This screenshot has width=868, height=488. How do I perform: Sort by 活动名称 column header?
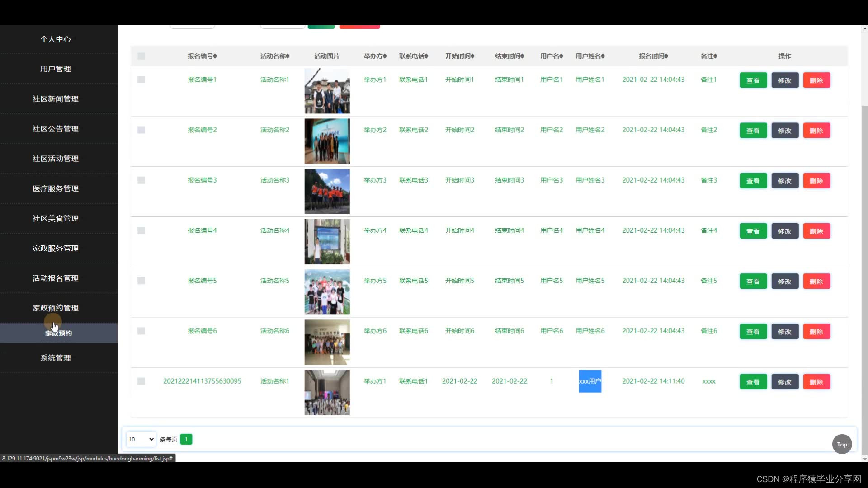[x=274, y=56]
